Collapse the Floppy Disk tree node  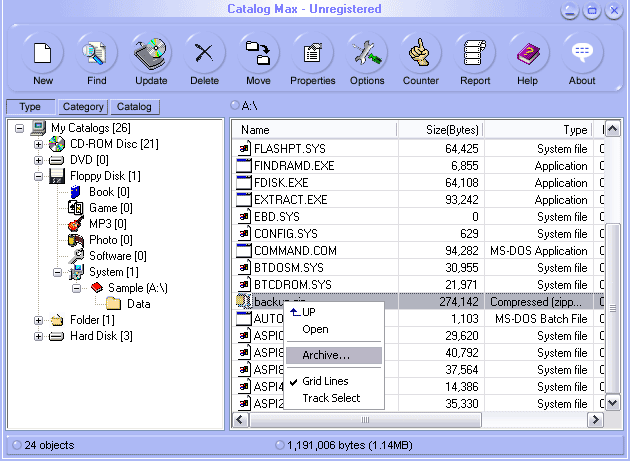(39, 176)
